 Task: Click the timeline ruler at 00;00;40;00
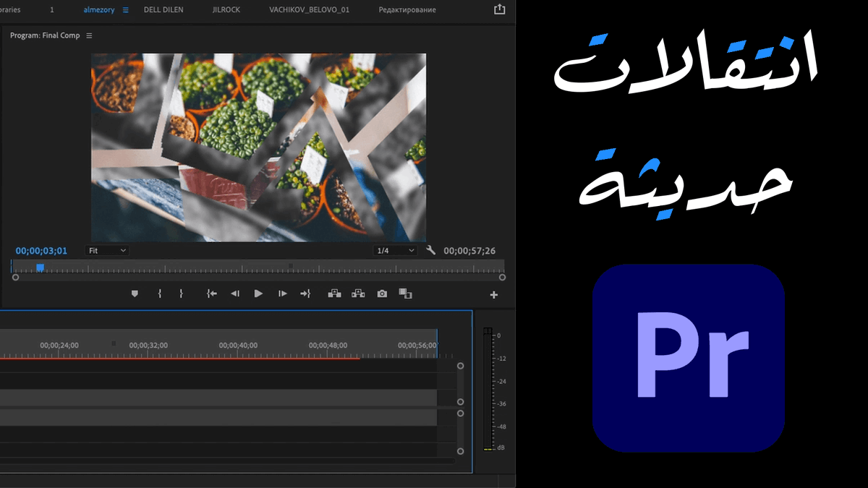pos(238,346)
